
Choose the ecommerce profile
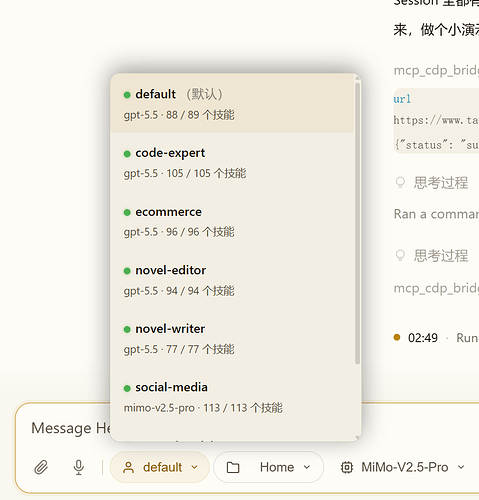[x=232, y=221]
